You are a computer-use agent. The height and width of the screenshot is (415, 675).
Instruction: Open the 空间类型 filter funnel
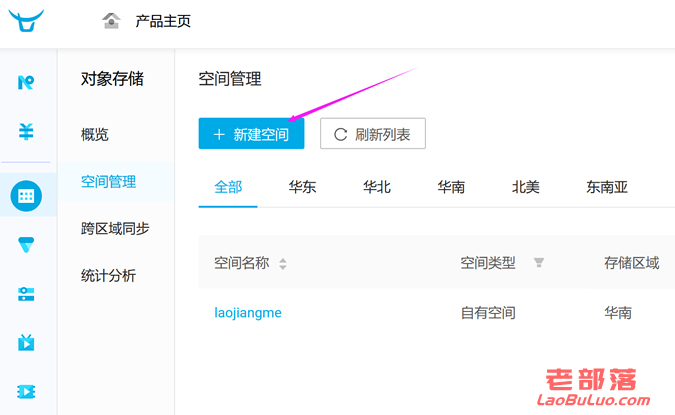539,262
